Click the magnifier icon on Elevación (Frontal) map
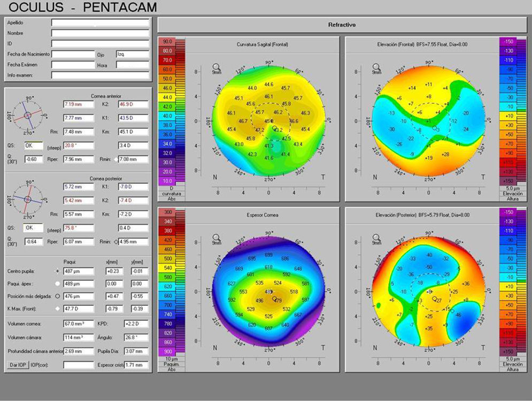 (376, 67)
